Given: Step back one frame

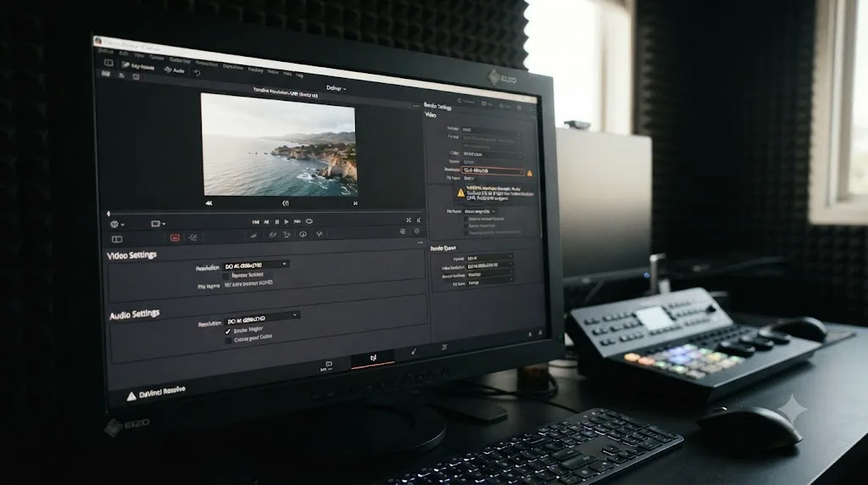Looking at the screenshot, I should click(x=266, y=222).
